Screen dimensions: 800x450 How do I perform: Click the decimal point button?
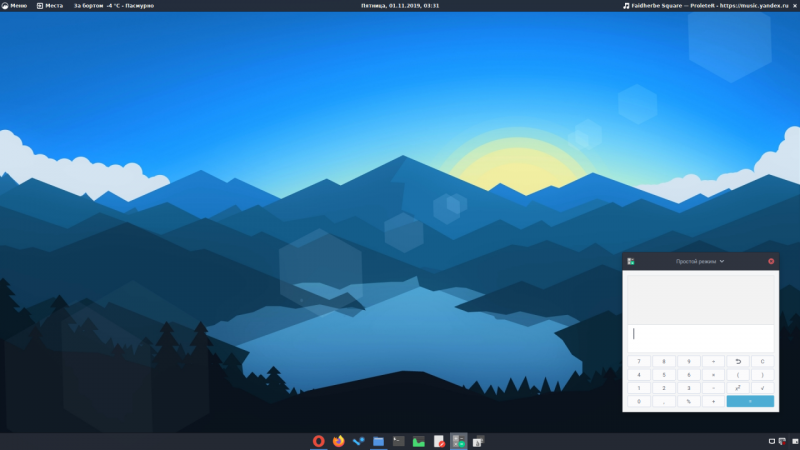[x=664, y=402]
